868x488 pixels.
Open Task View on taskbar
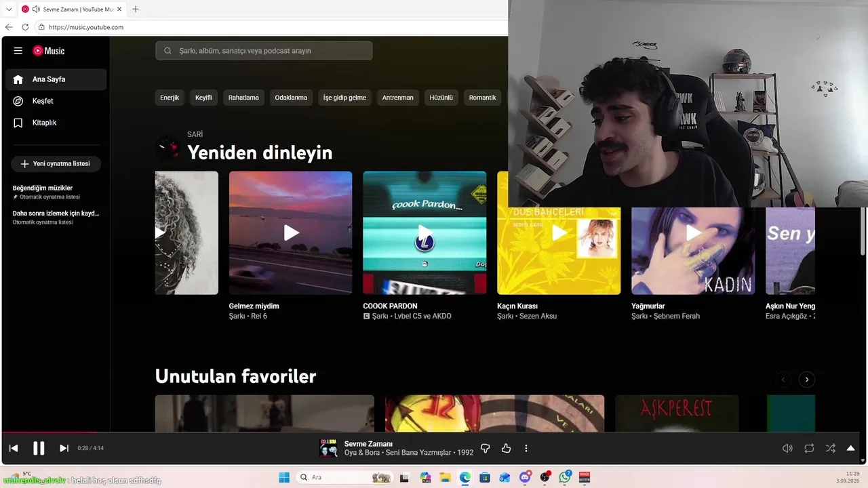coord(404,477)
